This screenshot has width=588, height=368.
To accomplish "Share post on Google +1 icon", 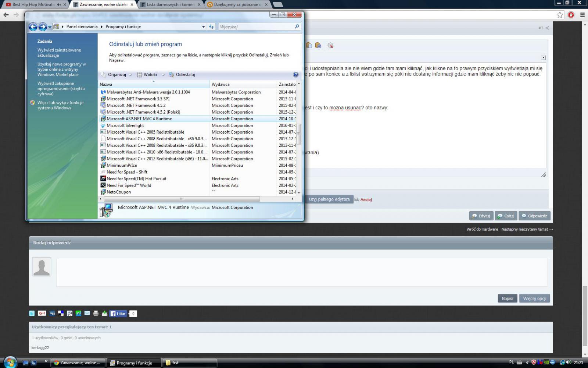I will point(42,314).
